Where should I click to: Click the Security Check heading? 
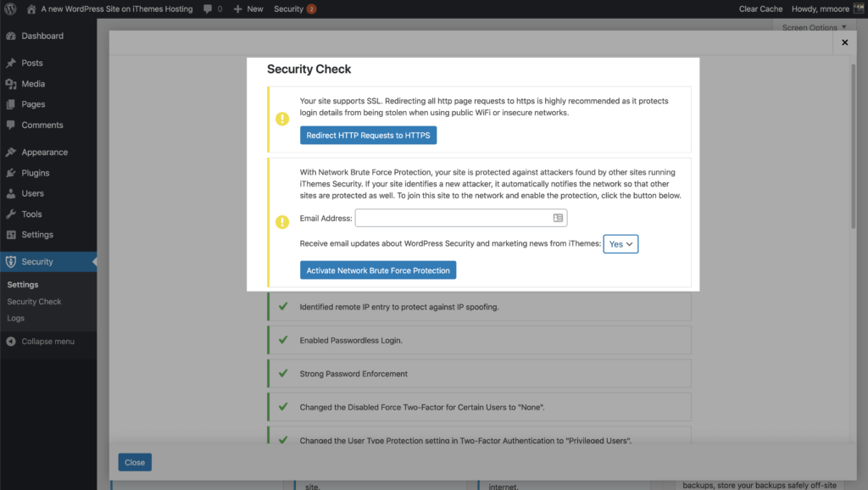(309, 70)
